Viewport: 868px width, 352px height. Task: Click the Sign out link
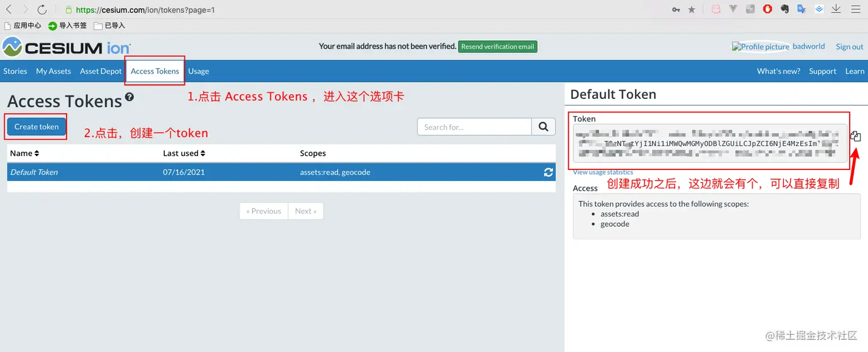coord(850,47)
